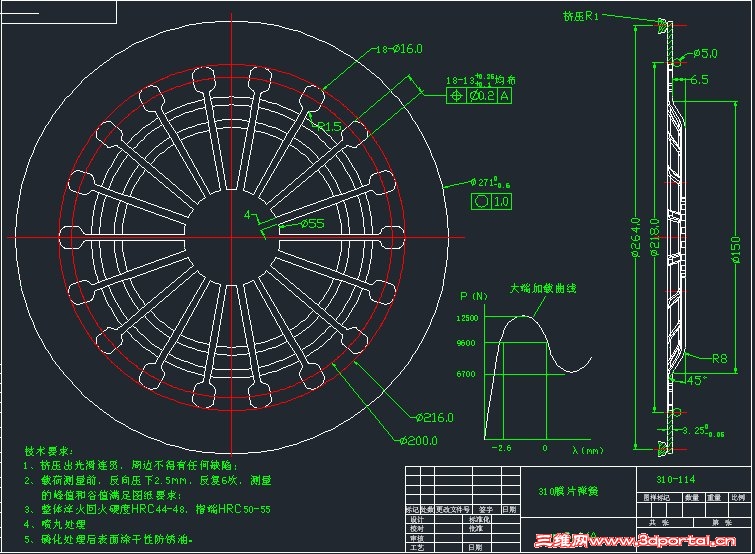Viewport: 755px width, 554px height.
Task: Click the 12500 load value on graph
Action: coord(467,318)
